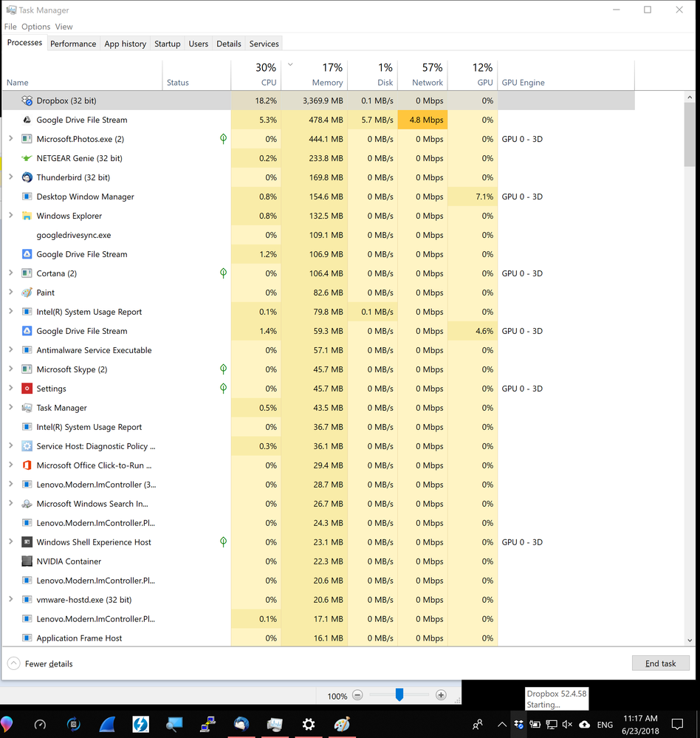Click the Microsoft Office Click-to-Run icon
The height and width of the screenshot is (738, 700).
pos(27,465)
